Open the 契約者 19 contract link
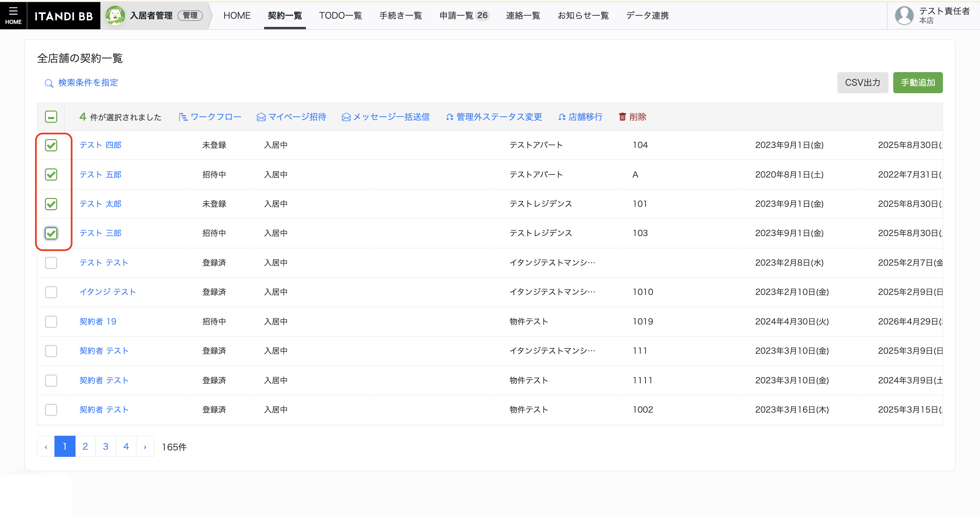The image size is (980, 515). (x=98, y=322)
